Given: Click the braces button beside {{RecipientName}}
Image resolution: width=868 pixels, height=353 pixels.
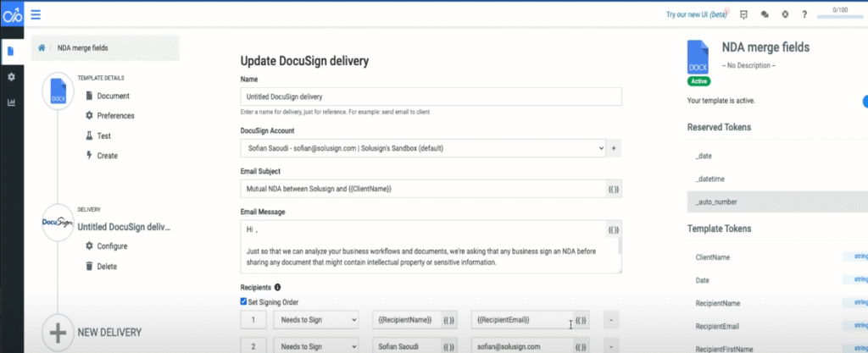Looking at the screenshot, I should 449,320.
